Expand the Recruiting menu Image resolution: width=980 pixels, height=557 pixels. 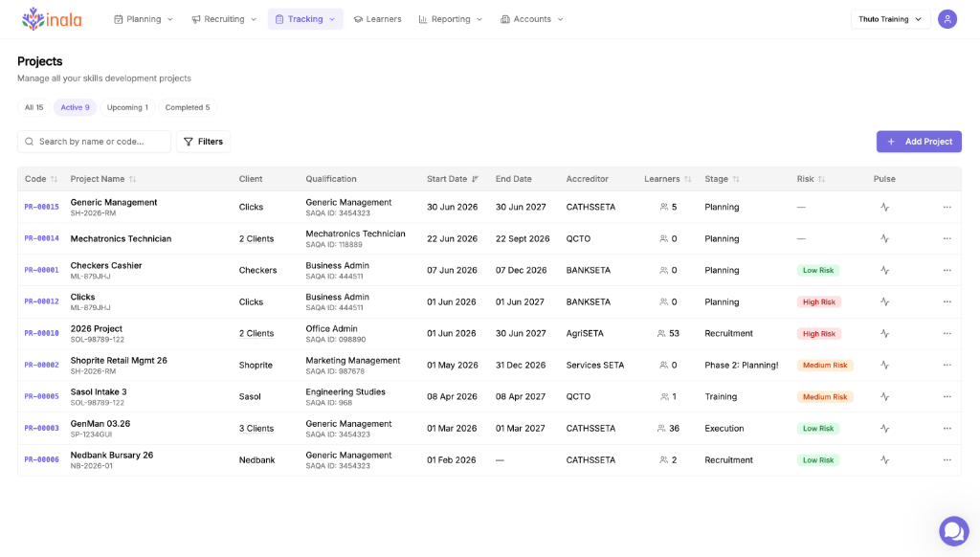[224, 19]
